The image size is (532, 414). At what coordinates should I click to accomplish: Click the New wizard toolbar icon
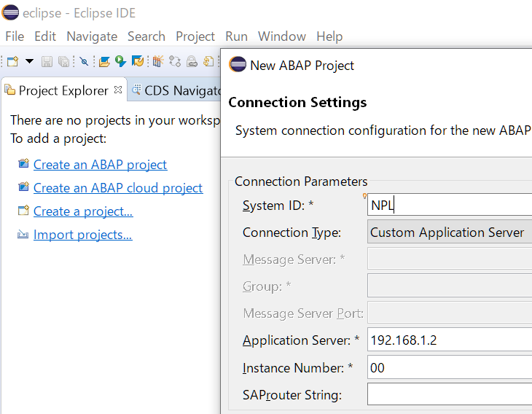tap(13, 61)
